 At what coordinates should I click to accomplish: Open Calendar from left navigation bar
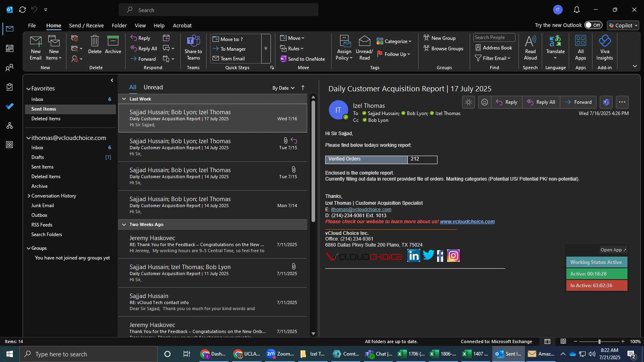[x=10, y=48]
